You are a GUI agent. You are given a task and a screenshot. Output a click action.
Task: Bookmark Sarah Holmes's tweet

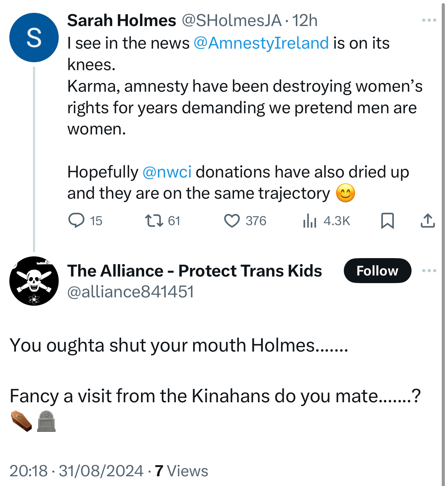click(387, 221)
